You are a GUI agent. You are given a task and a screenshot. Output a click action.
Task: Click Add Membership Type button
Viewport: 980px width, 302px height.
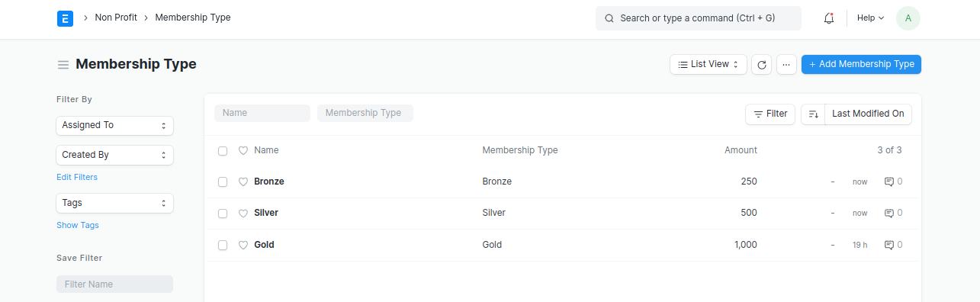[861, 65]
